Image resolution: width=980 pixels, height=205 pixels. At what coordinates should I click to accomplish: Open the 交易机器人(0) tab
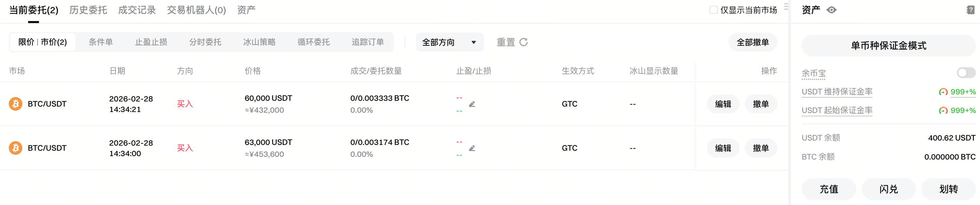click(x=196, y=10)
